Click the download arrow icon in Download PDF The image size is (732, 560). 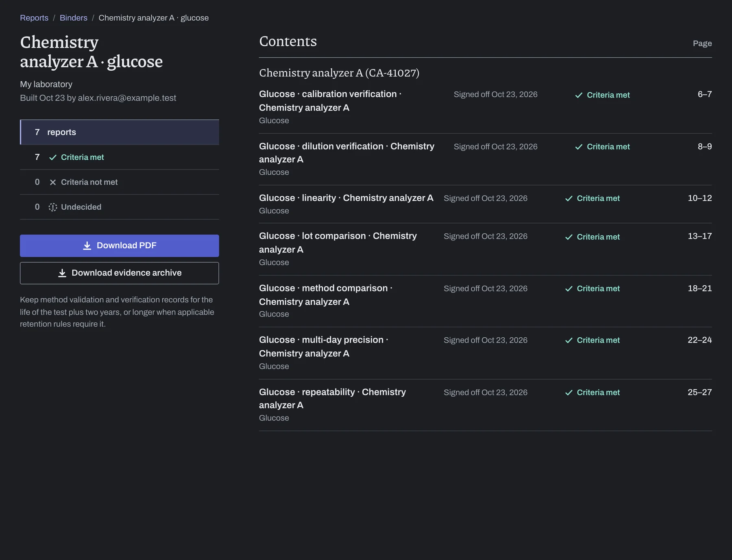87,245
